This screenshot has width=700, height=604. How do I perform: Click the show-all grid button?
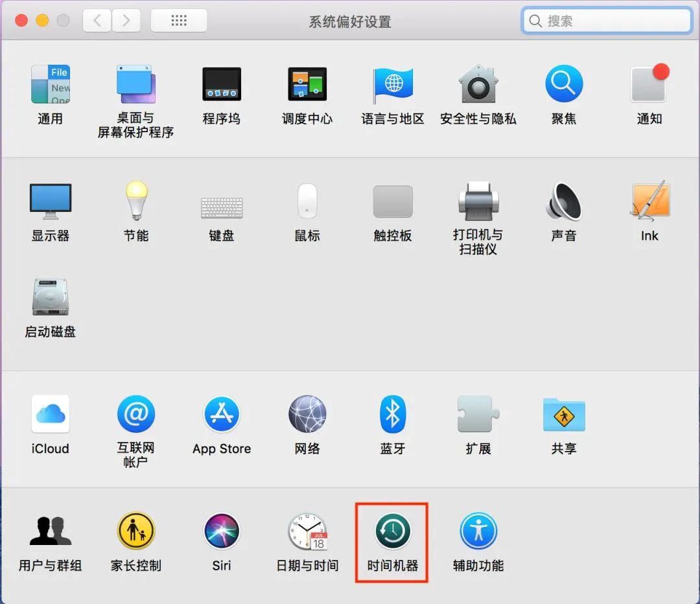pos(179,21)
